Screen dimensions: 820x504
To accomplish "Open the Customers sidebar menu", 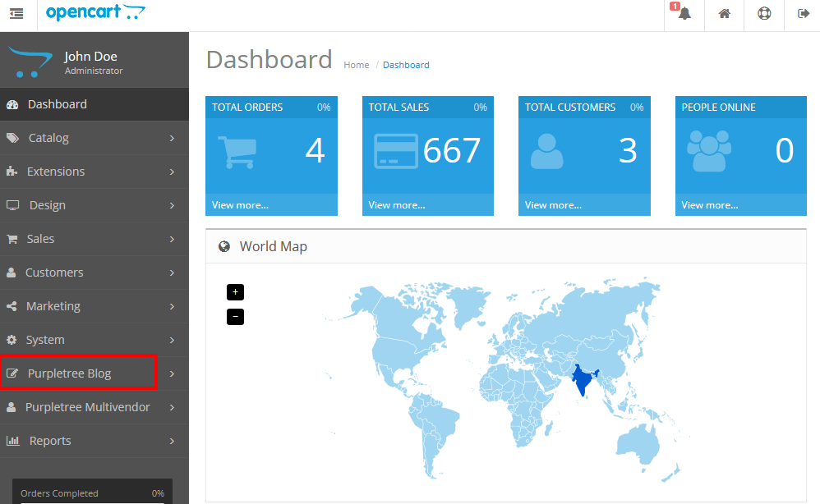I will [94, 273].
